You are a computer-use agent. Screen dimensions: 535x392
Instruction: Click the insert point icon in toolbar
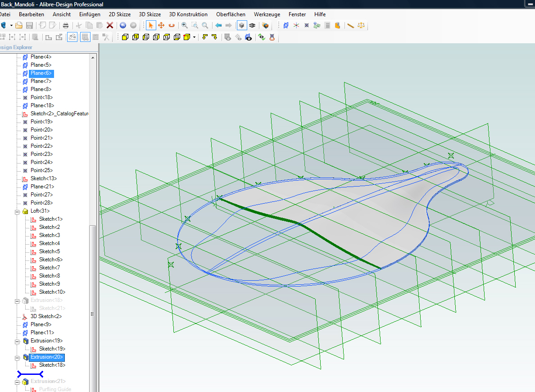pos(306,25)
